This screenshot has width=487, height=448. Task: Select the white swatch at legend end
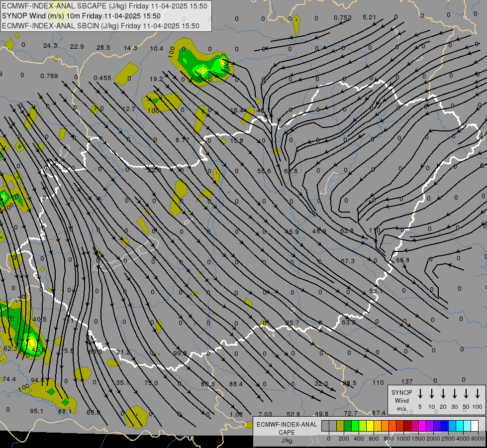pyautogui.click(x=475, y=426)
